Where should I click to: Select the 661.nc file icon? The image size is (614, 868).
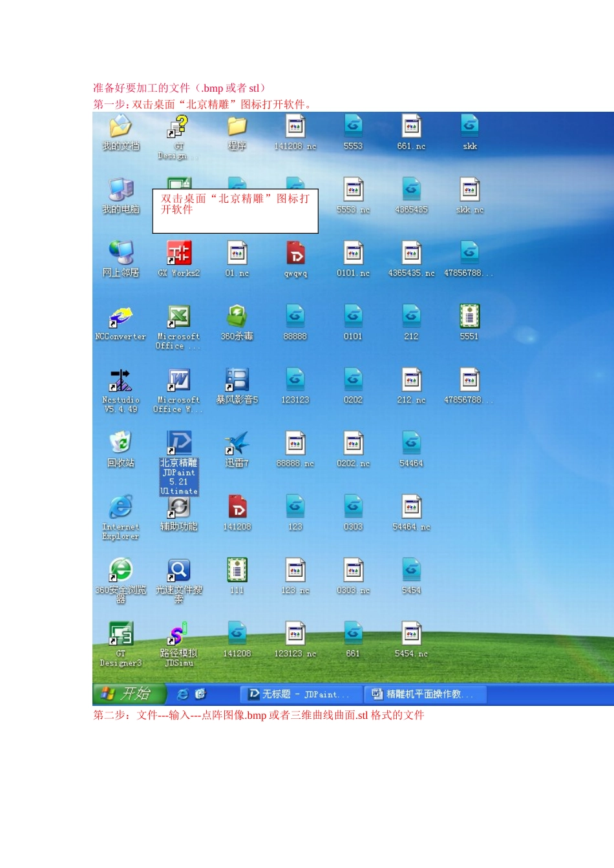[411, 132]
